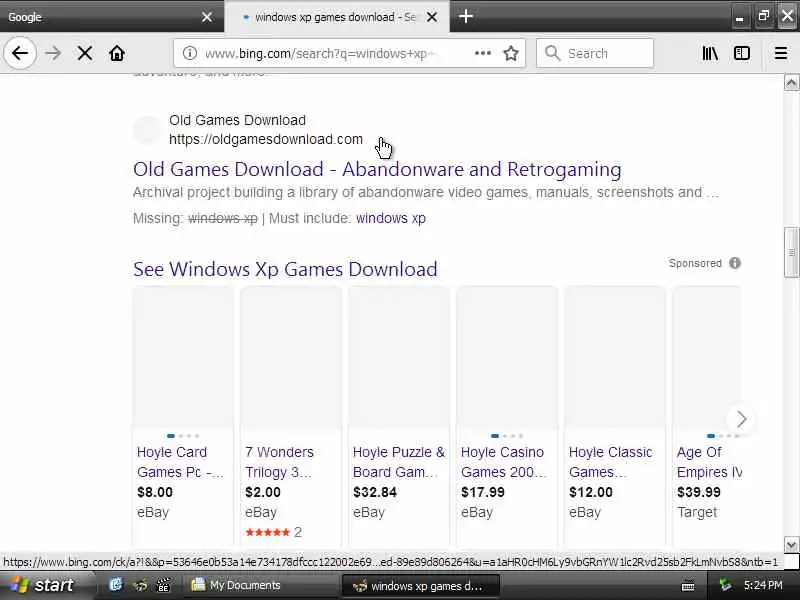Click the forward navigation arrow
The height and width of the screenshot is (600, 800).
[x=53, y=53]
